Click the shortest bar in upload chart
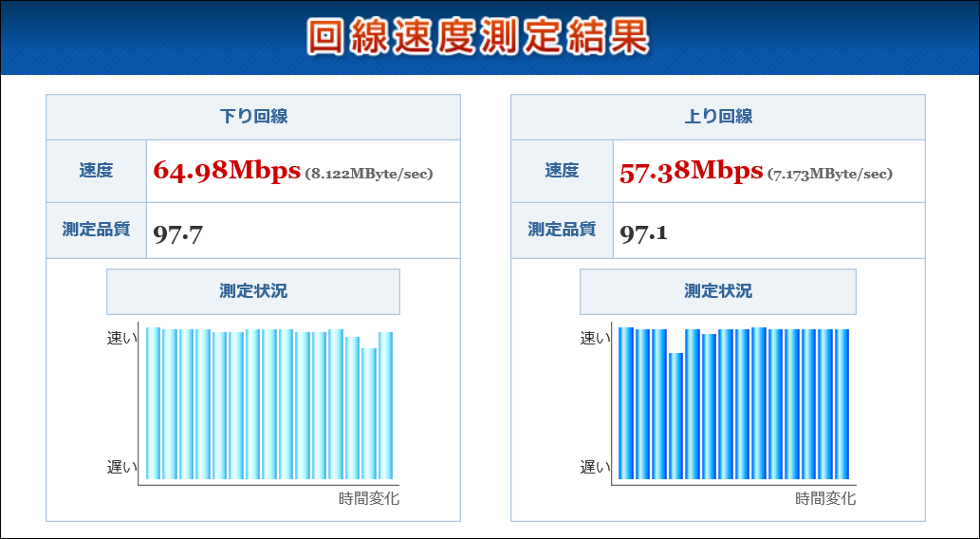Viewport: 980px width, 539px height. pos(675,418)
